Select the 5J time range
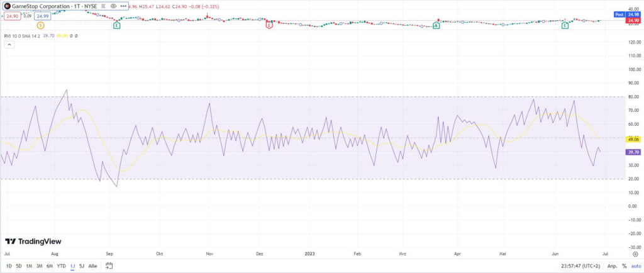644x273 pixels. pos(82,266)
